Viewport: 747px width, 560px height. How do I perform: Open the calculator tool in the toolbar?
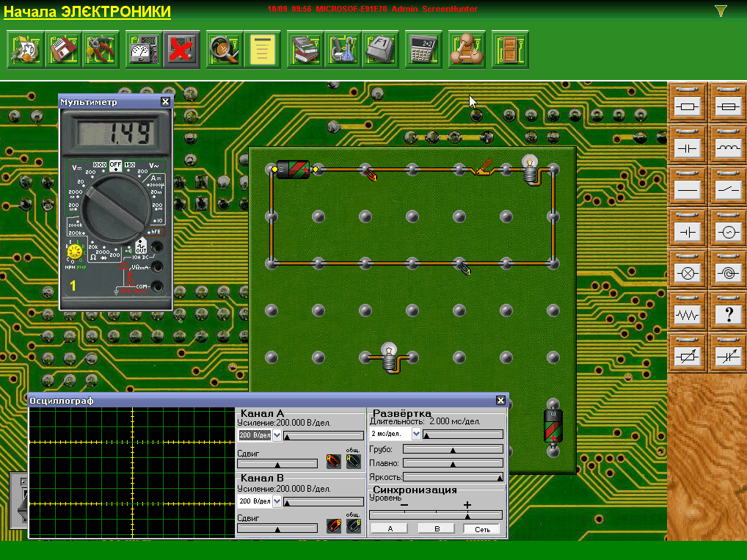pos(423,49)
